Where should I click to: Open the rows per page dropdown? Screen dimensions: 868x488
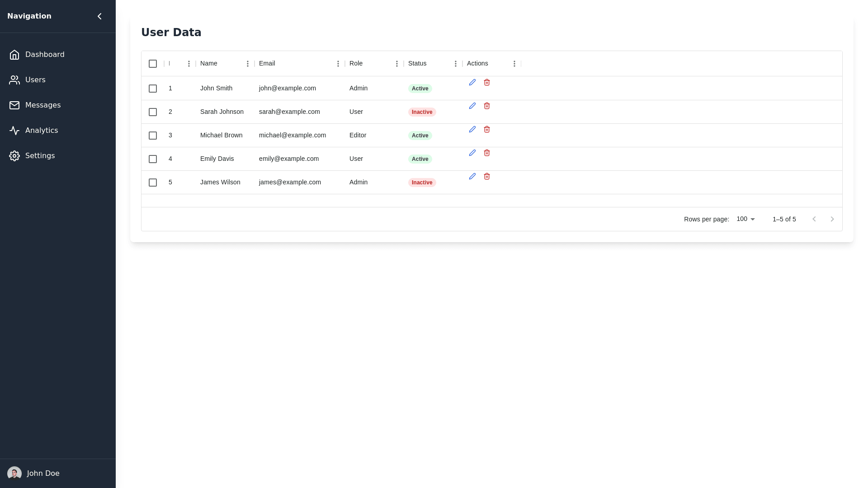746,219
